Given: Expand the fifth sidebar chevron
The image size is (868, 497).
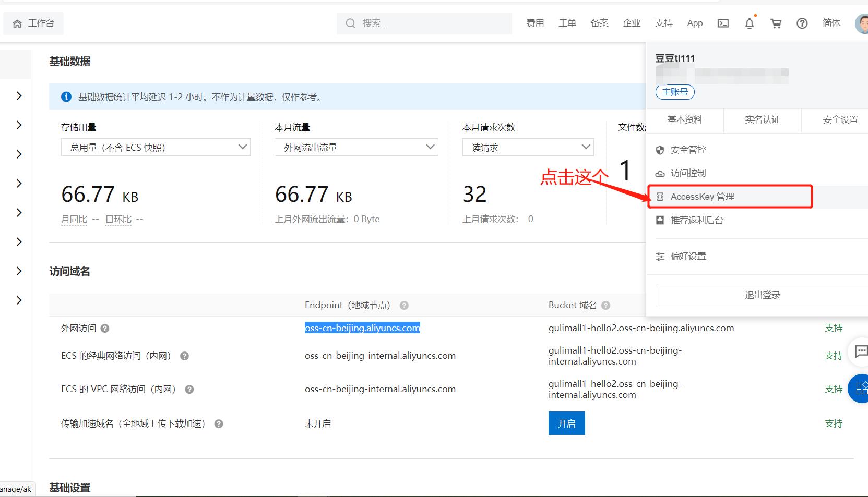Looking at the screenshot, I should (x=19, y=212).
